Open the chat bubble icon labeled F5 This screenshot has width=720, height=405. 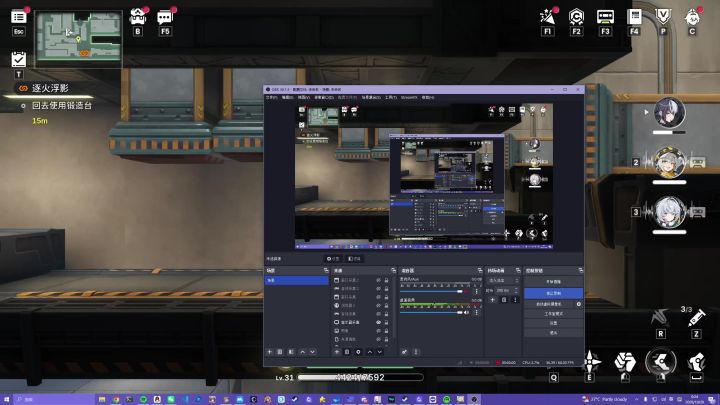[x=165, y=17]
